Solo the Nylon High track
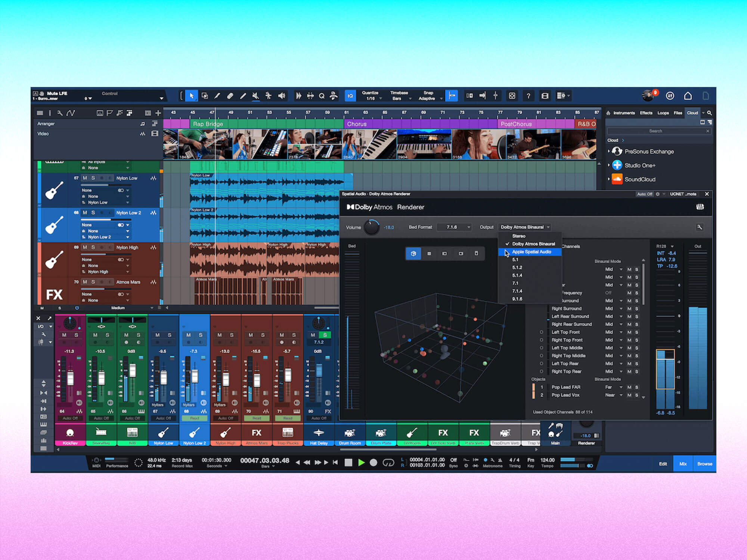 point(93,247)
